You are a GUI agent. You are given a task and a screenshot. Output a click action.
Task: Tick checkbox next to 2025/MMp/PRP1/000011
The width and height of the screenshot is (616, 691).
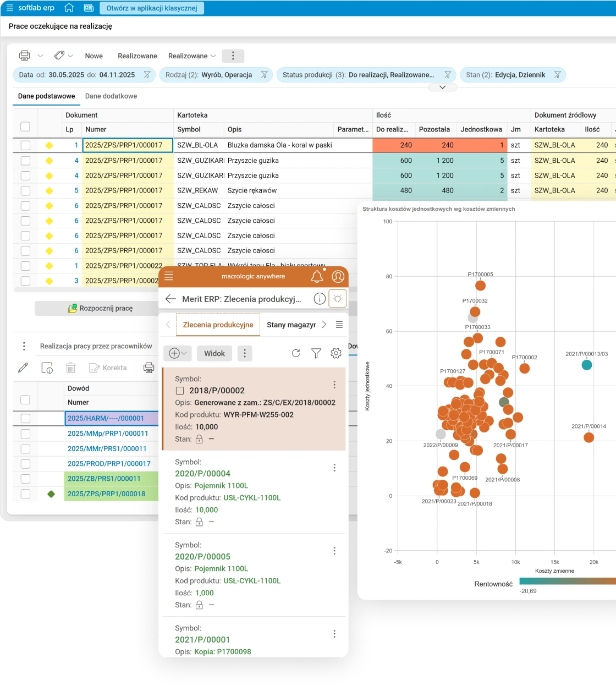pos(25,434)
